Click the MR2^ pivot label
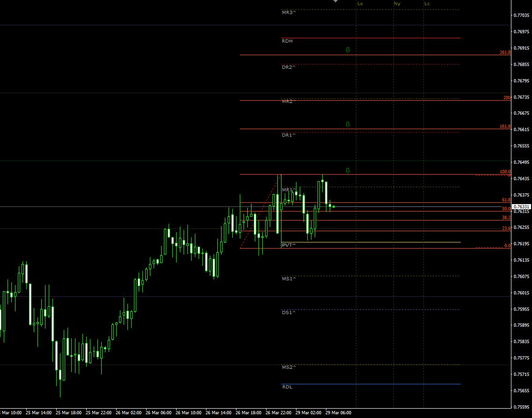 (289, 102)
